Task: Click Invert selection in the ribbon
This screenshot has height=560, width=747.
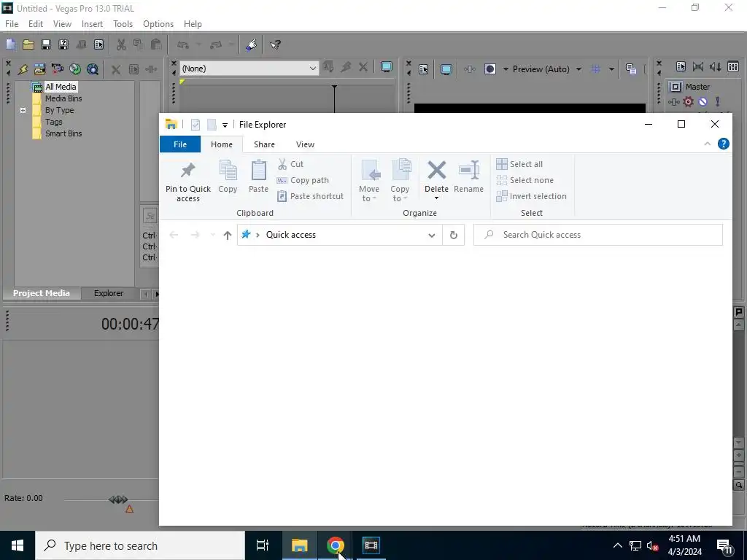Action: (531, 196)
